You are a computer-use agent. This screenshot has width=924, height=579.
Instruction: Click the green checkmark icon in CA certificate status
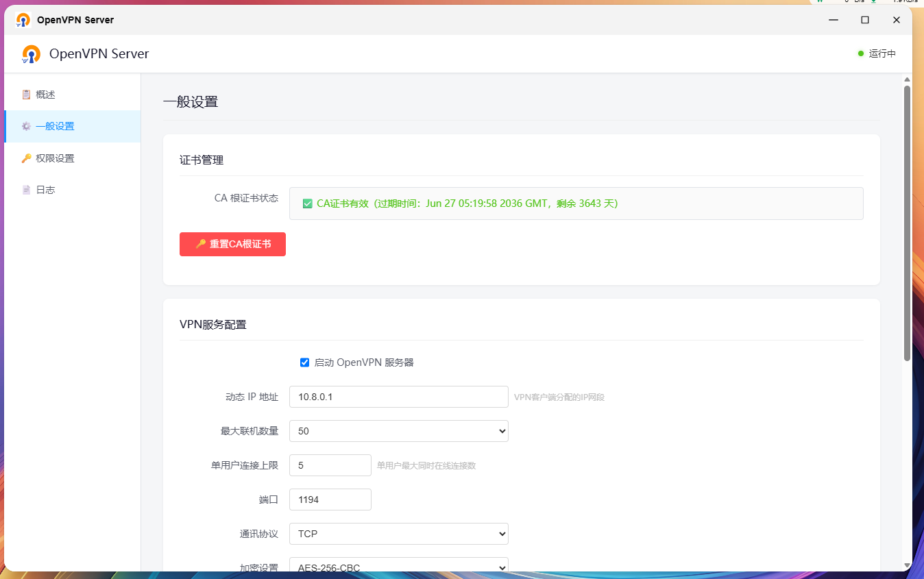coord(308,204)
